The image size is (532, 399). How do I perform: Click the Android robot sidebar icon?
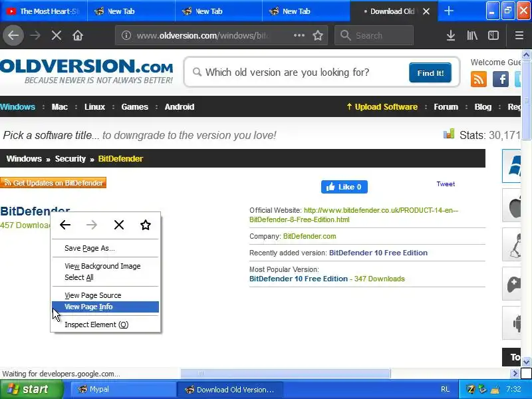tap(511, 323)
